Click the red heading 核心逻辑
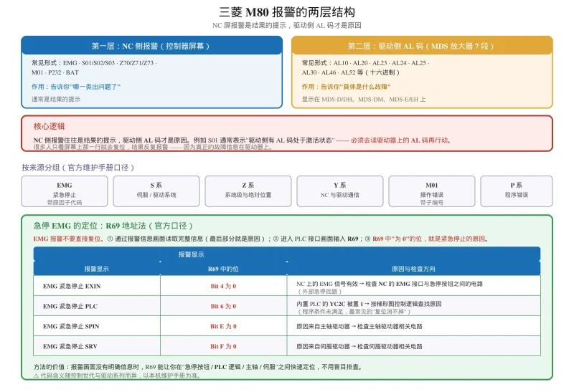 pyautogui.click(x=49, y=127)
